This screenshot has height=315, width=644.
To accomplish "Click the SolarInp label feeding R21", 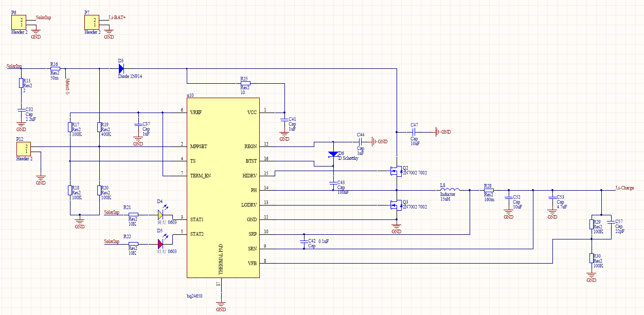I will coord(112,212).
